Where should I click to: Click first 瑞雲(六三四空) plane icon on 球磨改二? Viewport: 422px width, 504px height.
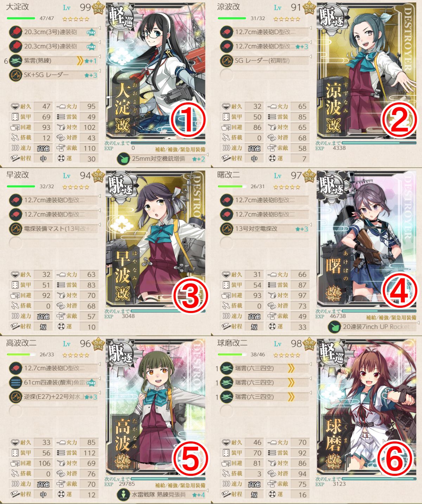[227, 368]
